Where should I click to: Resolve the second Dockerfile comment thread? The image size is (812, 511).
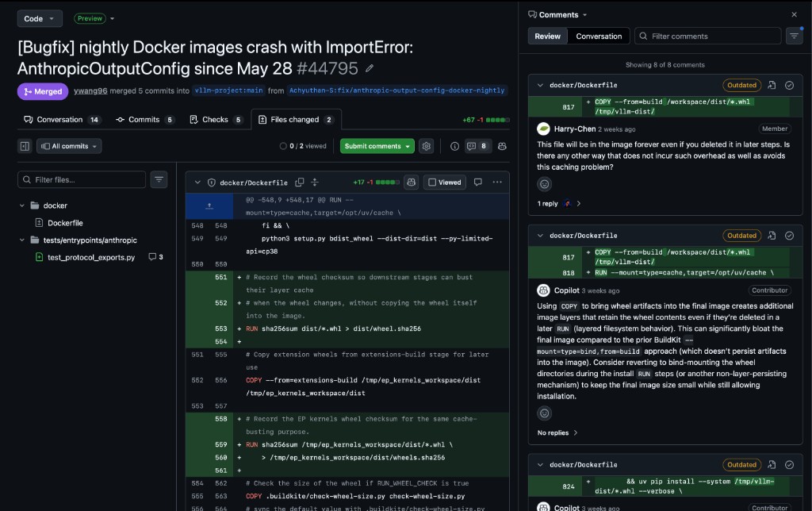[x=789, y=236]
